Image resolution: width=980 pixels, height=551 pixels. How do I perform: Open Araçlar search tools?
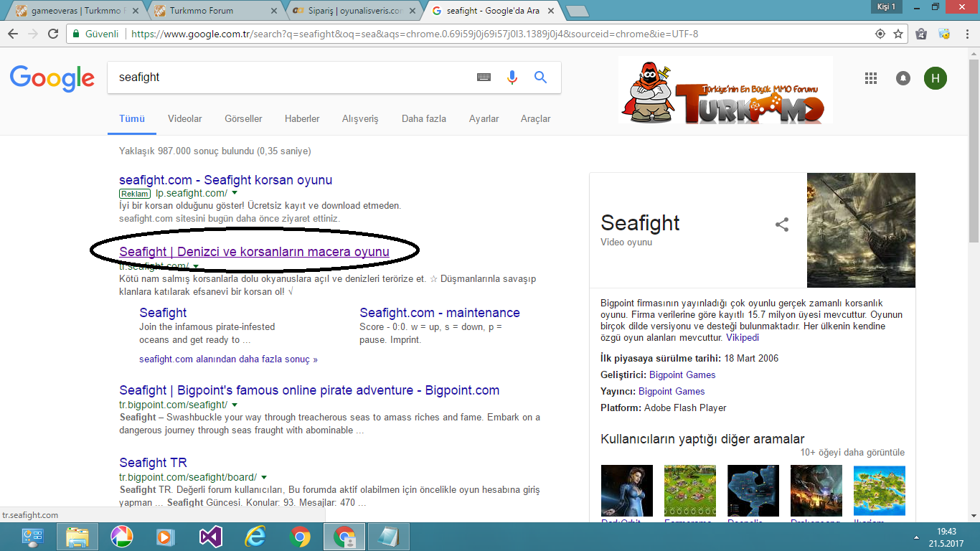point(536,118)
